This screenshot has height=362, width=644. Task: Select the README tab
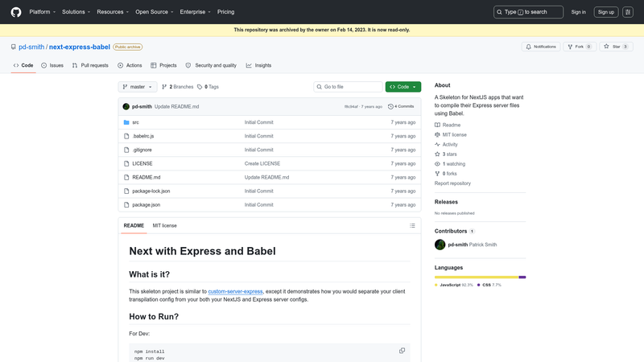(134, 226)
